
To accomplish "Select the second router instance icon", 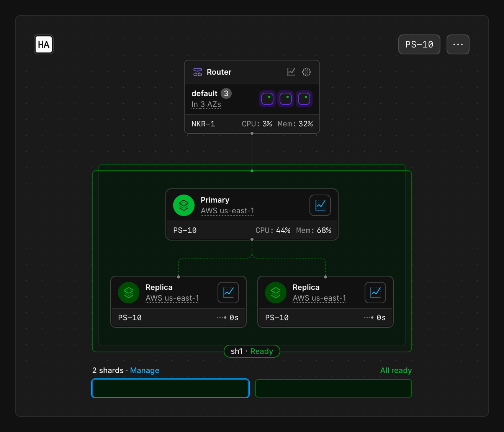I will (x=286, y=99).
